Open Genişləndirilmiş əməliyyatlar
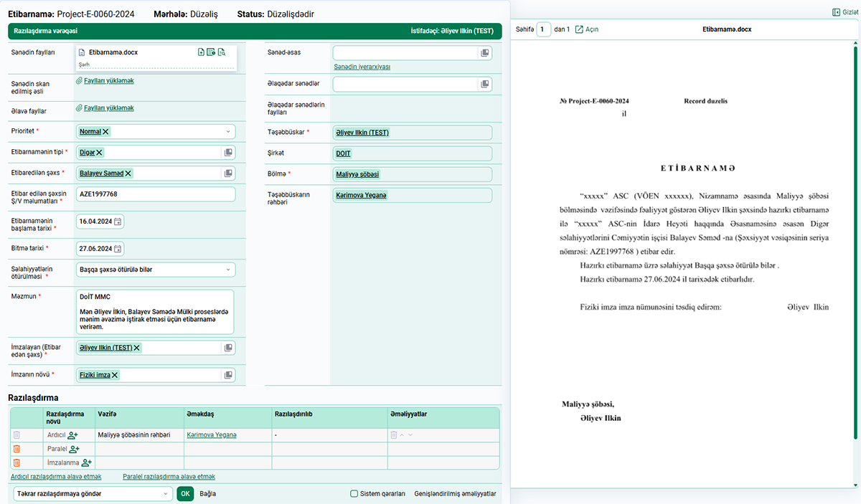Viewport: 861px width, 504px height. point(455,493)
